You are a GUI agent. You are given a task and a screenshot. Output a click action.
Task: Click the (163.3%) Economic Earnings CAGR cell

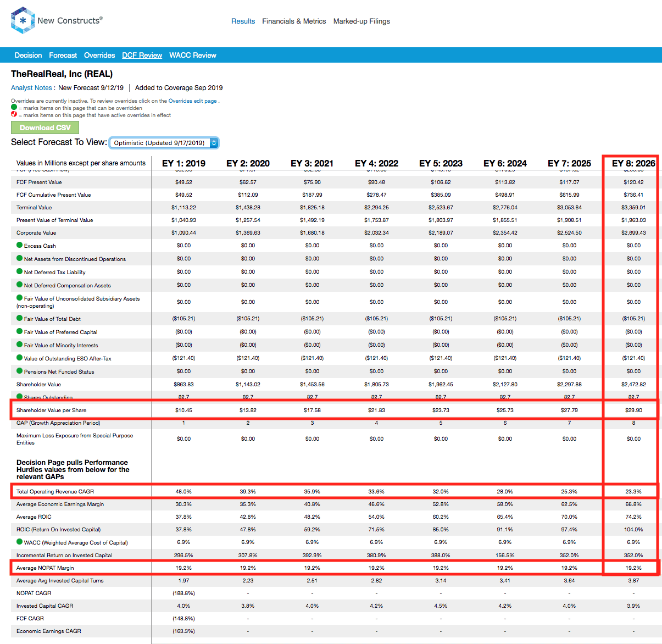click(x=183, y=631)
